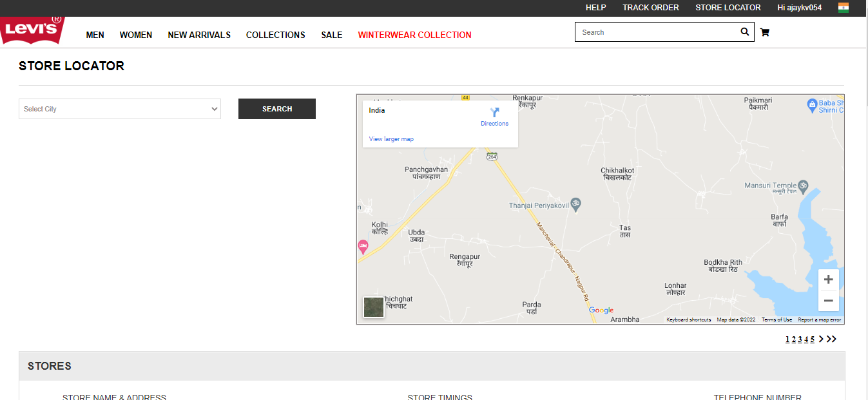
Task: Click in the product search field
Action: 657,32
